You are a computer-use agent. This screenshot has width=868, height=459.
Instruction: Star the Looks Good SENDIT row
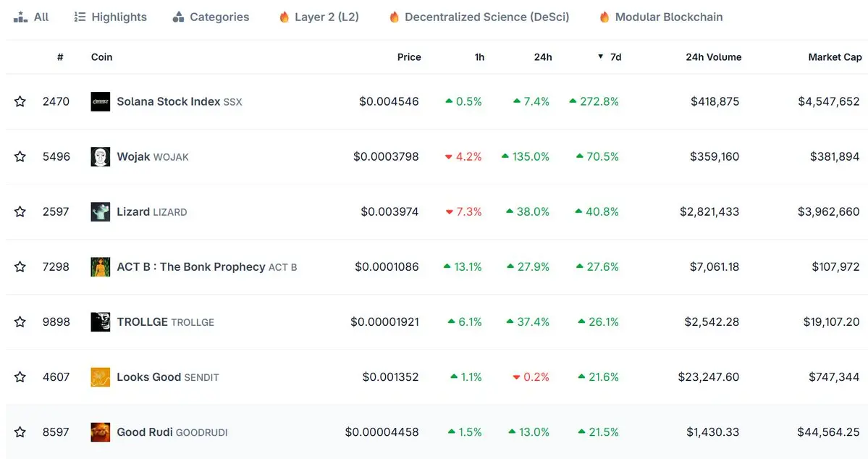(x=20, y=377)
